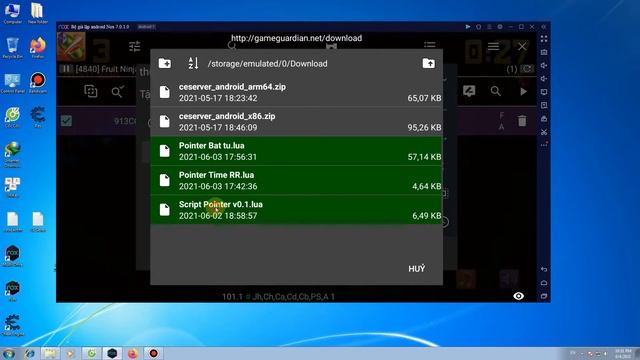The height and width of the screenshot is (360, 640).
Task: Close the GameGuardian overlay with X
Action: click(522, 47)
